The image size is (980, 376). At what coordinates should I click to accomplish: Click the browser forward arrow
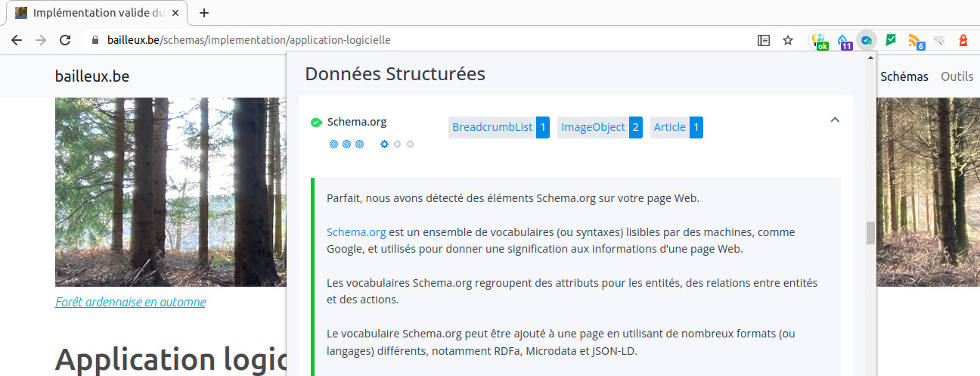tap(41, 40)
